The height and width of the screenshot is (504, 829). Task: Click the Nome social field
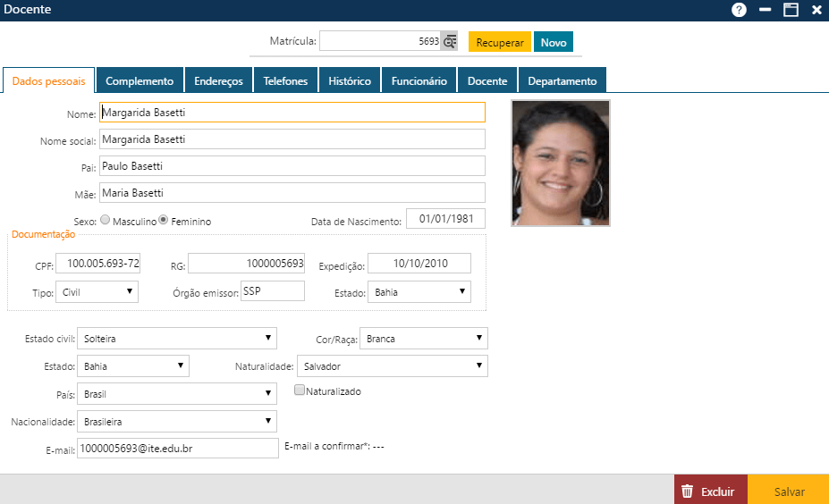click(x=292, y=139)
